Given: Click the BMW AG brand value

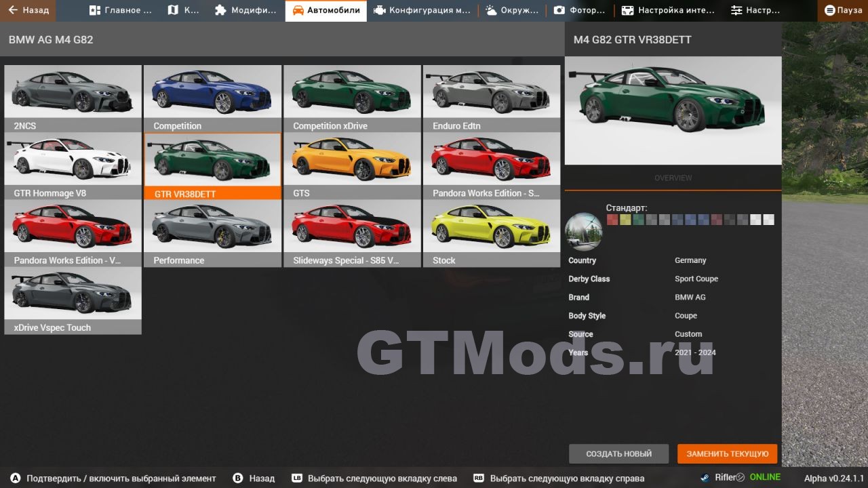Looking at the screenshot, I should (x=690, y=297).
